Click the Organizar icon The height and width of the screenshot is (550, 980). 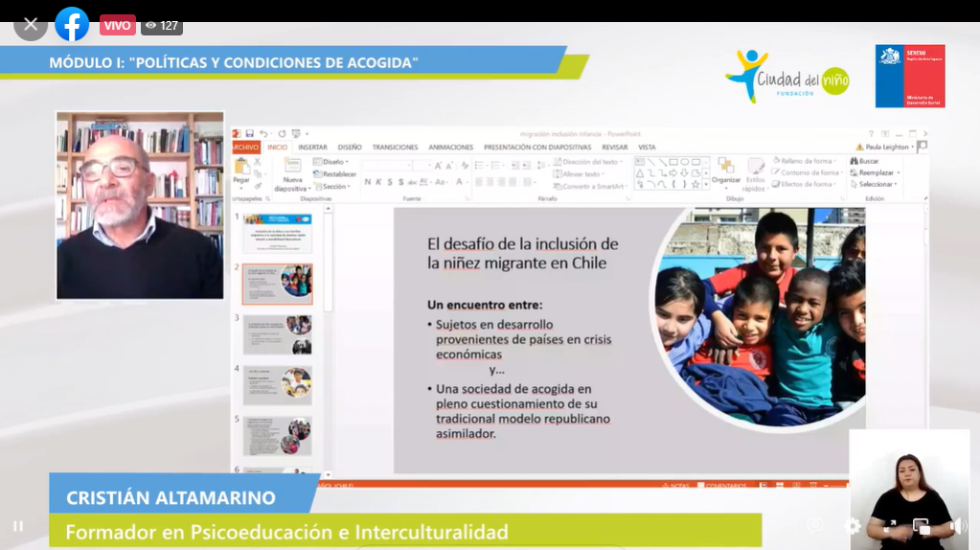pos(725,171)
